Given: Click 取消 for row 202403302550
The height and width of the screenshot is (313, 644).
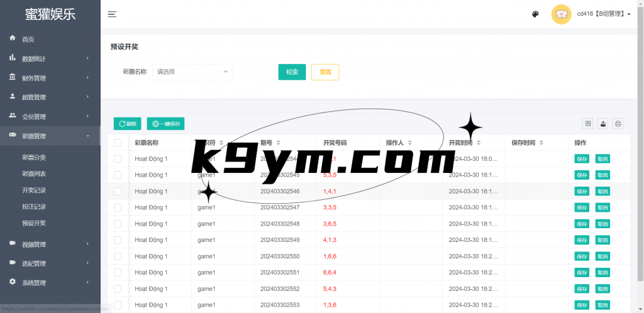Looking at the screenshot, I should point(602,256).
